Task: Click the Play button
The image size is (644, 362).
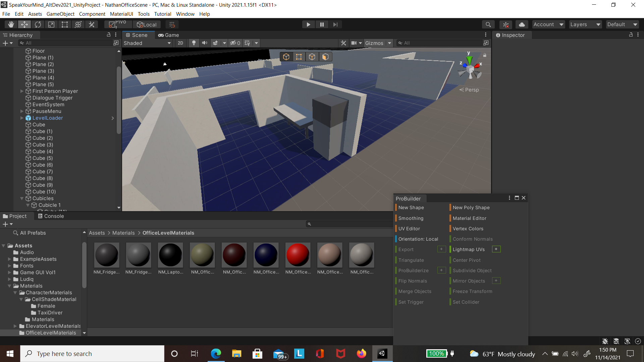Action: point(308,24)
